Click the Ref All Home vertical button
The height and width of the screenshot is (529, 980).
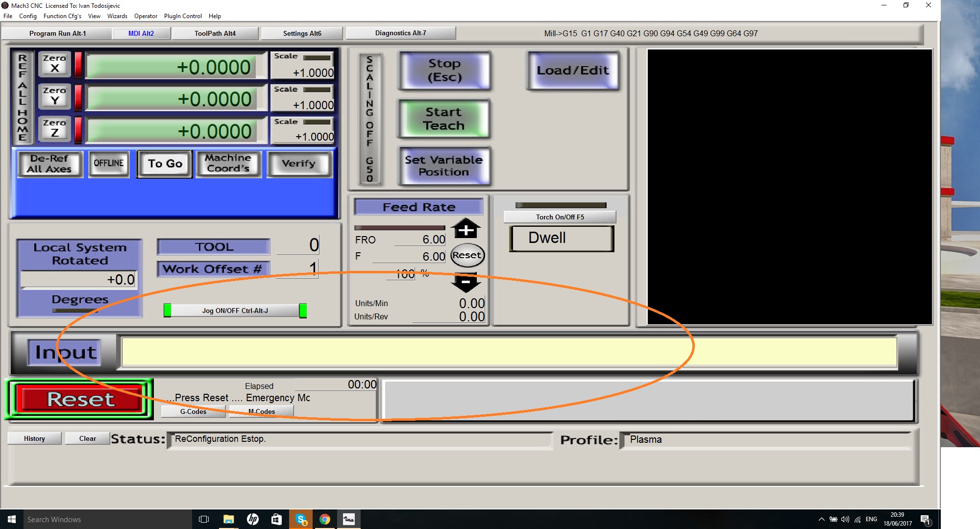coord(23,97)
